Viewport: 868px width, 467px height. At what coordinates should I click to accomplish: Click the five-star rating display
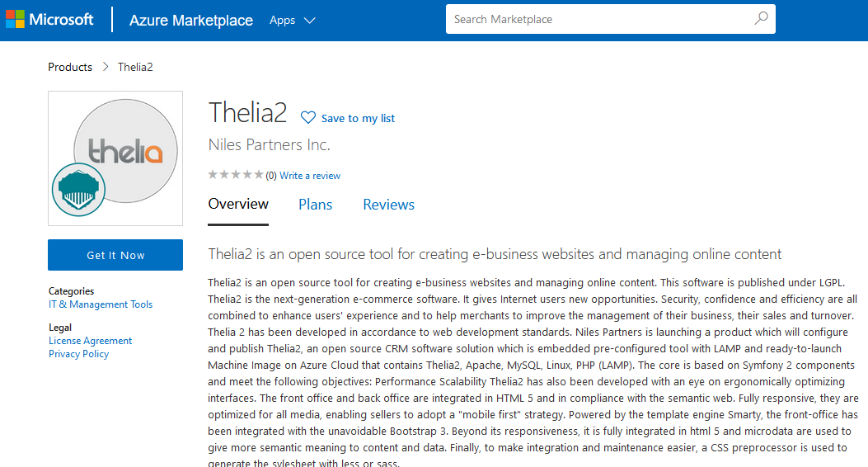coord(236,175)
